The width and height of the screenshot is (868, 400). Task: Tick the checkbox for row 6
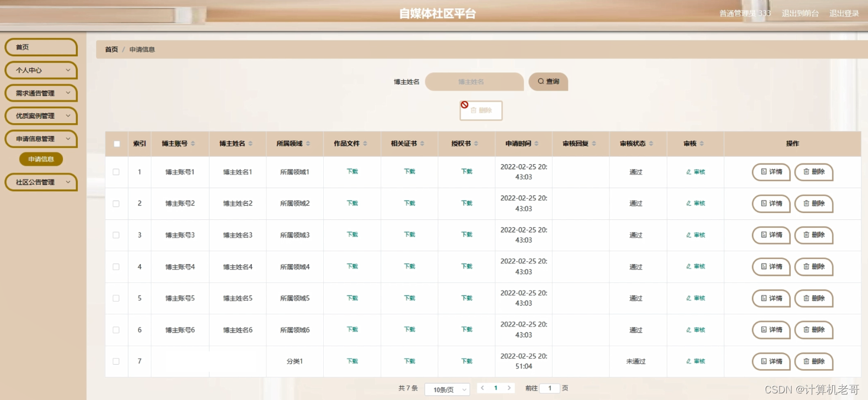(116, 330)
